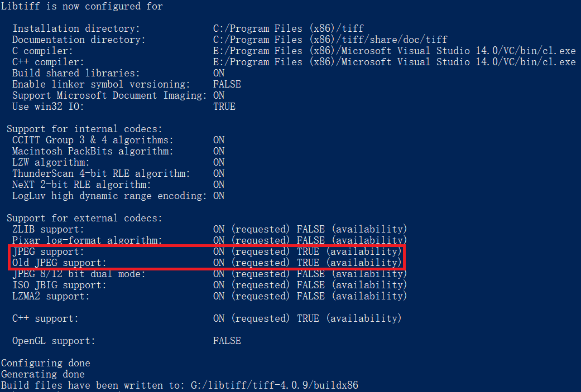Screen dimensions: 581x392
Task: Click the Installation directory path text
Action: pyautogui.click(x=289, y=28)
